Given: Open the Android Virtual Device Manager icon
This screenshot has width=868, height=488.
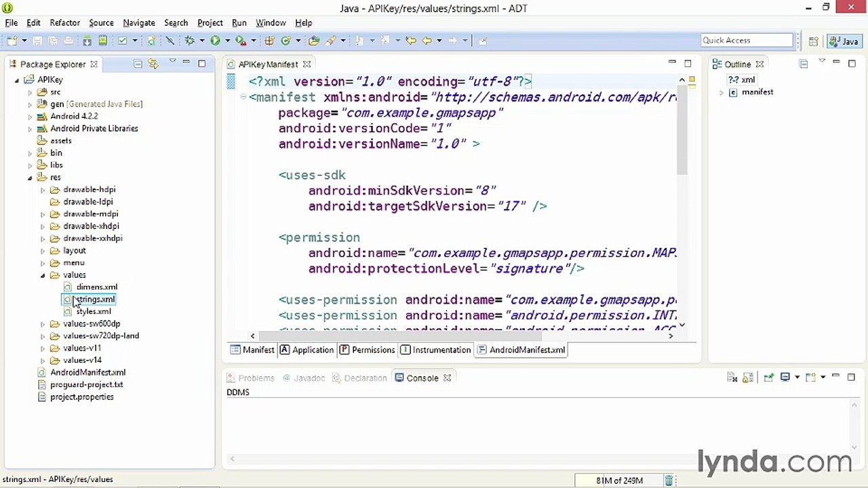Looking at the screenshot, I should click(102, 41).
